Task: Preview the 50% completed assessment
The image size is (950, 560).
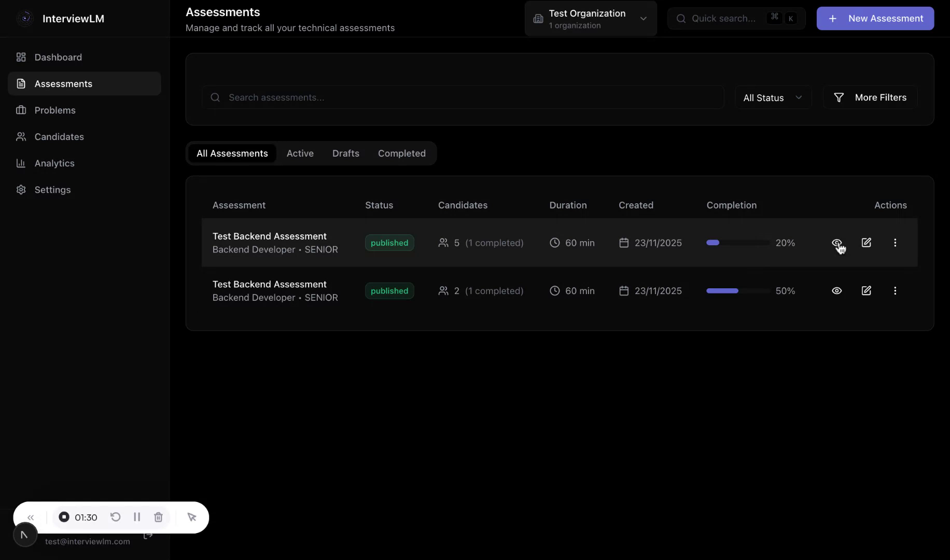Action: point(836,290)
